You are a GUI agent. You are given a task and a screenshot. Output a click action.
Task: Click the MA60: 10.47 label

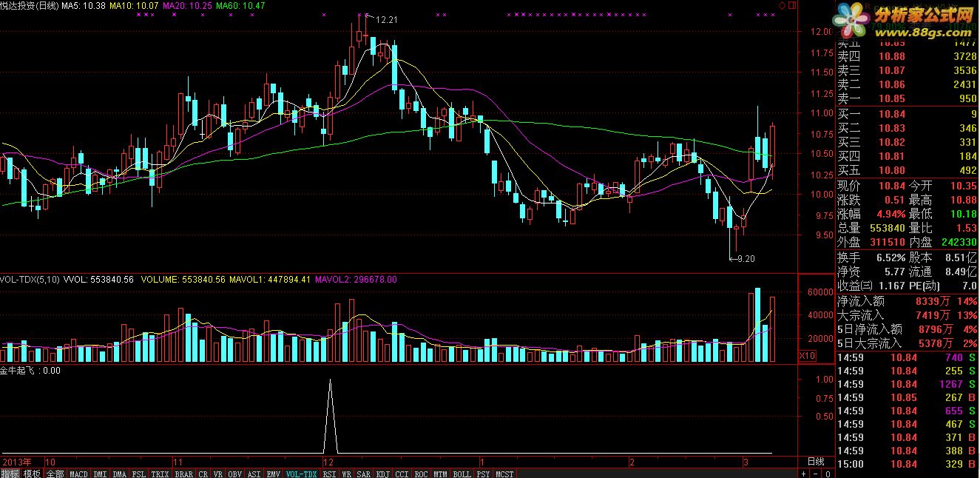[x=240, y=5]
